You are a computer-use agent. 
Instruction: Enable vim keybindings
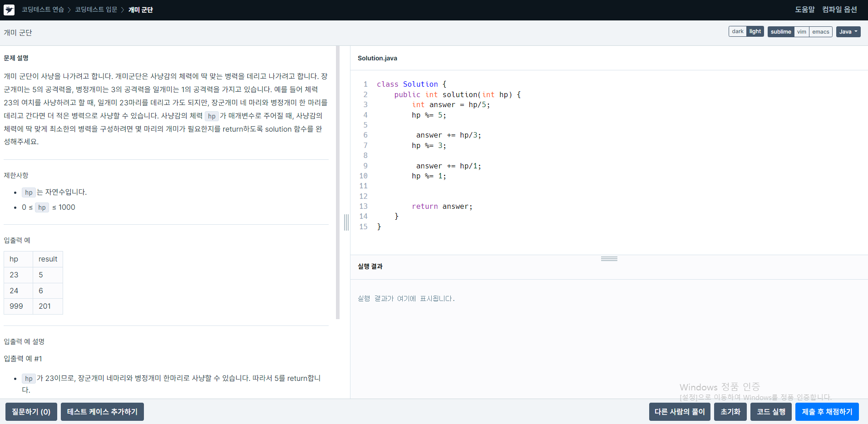point(802,32)
